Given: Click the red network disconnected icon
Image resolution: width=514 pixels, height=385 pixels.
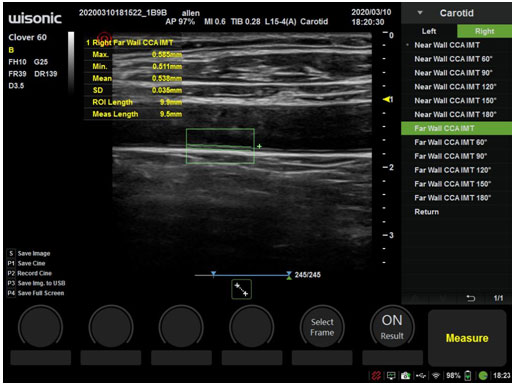Looking at the screenshot, I should point(376,376).
